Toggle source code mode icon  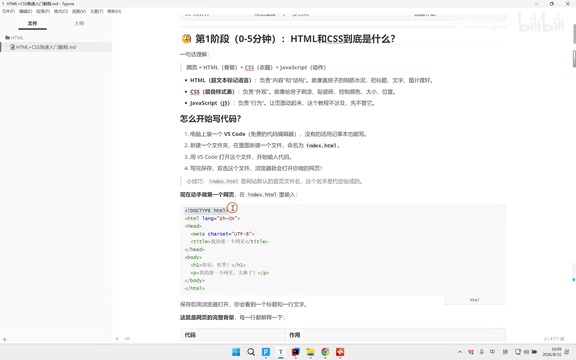tap(127, 339)
